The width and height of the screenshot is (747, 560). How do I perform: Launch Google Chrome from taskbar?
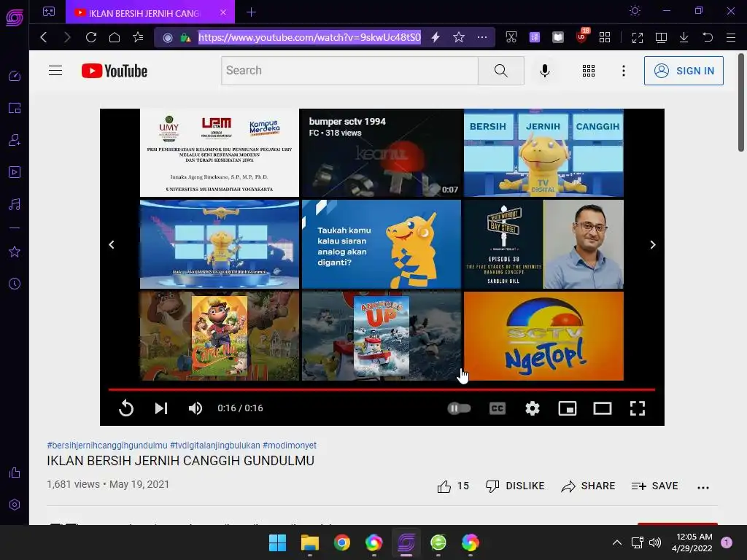click(x=341, y=542)
